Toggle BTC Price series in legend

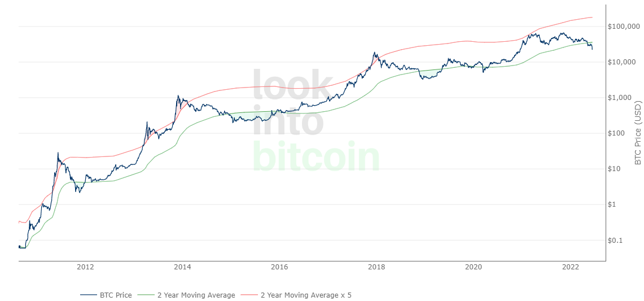(x=106, y=295)
